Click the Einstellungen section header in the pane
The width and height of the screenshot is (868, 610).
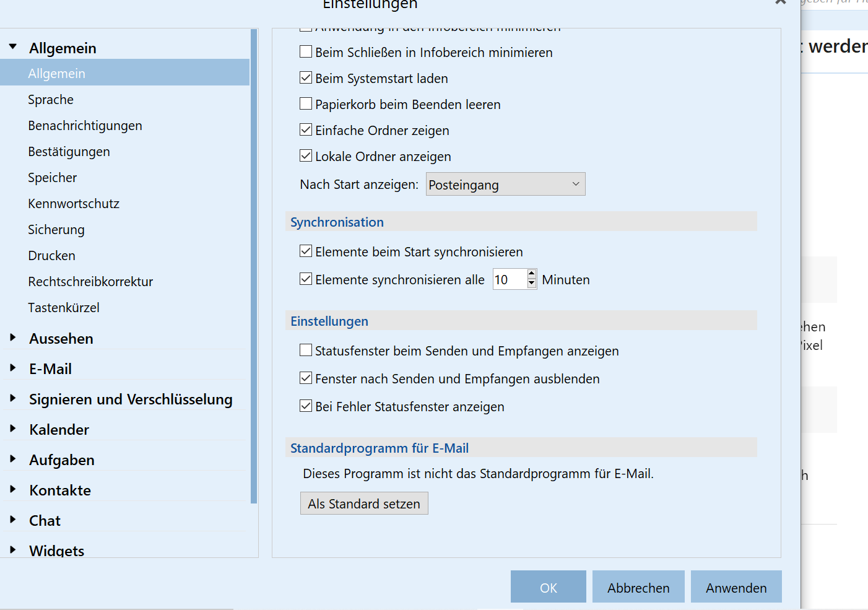tap(521, 321)
